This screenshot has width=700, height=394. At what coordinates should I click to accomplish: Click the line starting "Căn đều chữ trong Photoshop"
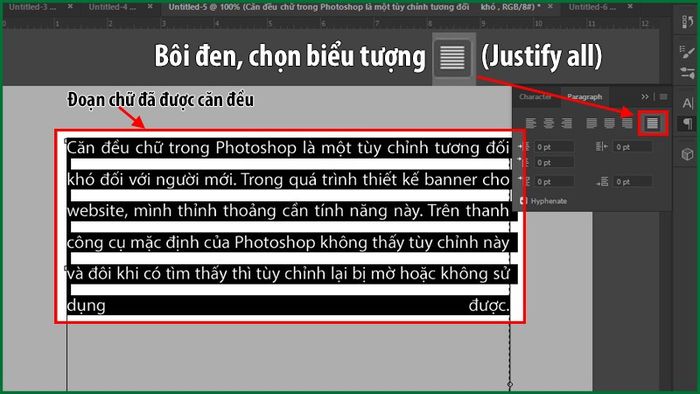(x=288, y=148)
